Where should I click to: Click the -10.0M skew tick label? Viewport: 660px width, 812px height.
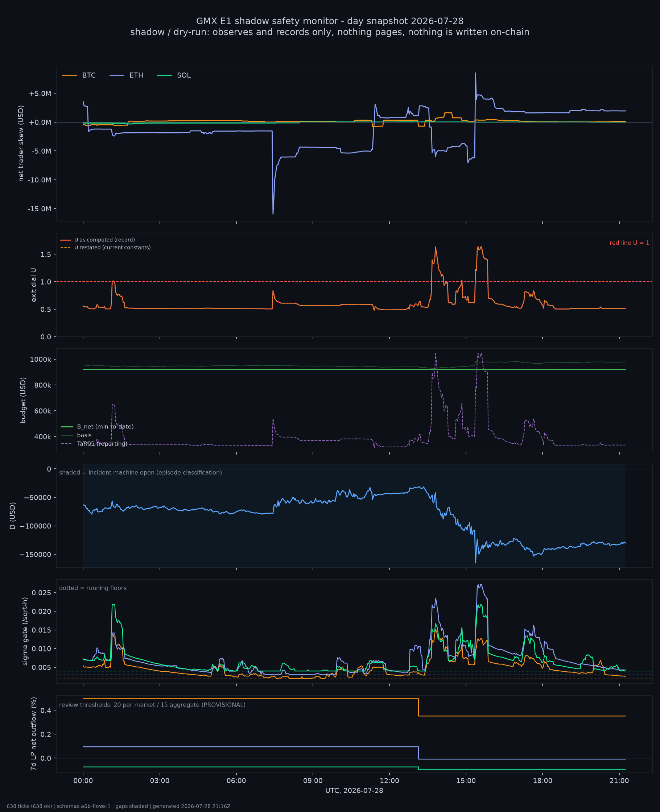tap(39, 180)
